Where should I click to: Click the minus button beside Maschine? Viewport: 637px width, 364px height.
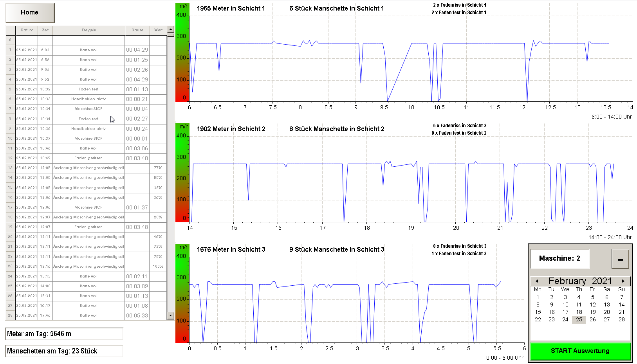point(620,259)
